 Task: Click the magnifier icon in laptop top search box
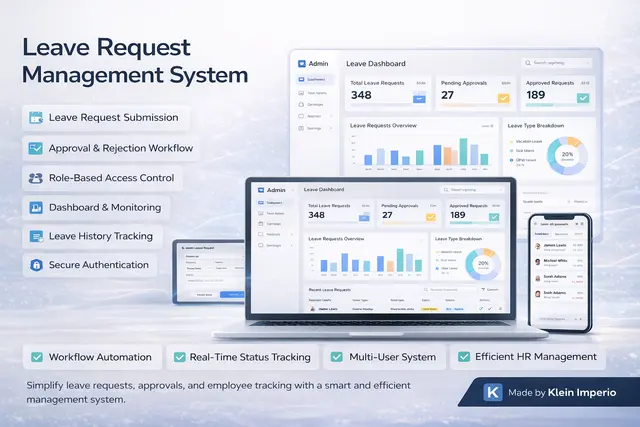point(446,190)
